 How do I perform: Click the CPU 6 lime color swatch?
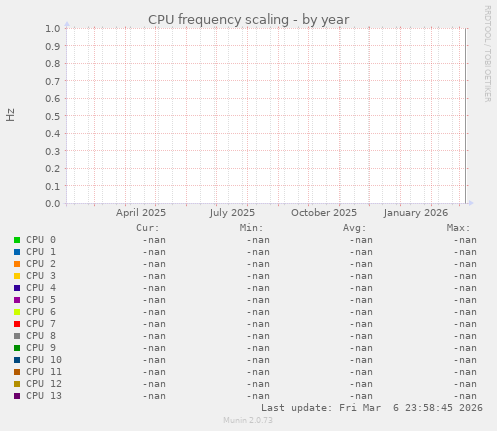point(17,312)
